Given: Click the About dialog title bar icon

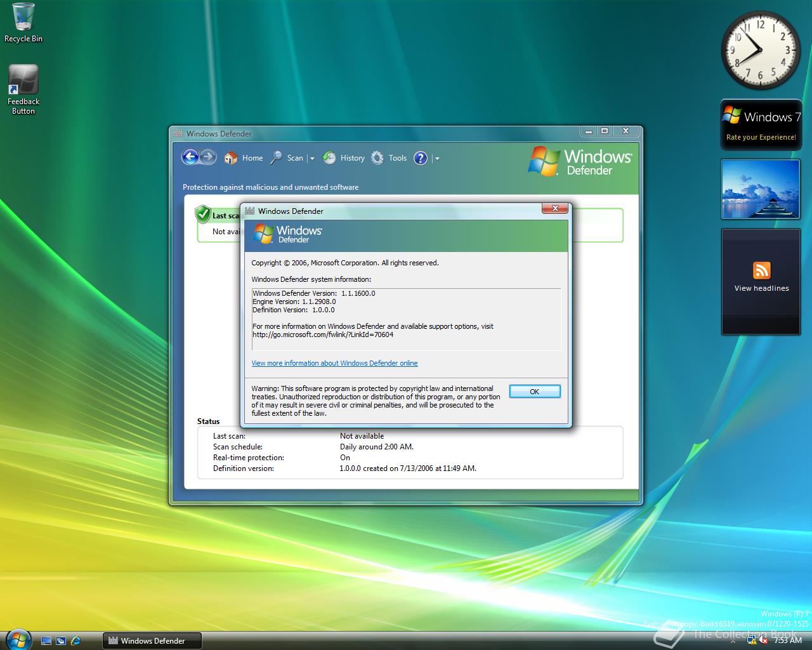Looking at the screenshot, I should 250,211.
